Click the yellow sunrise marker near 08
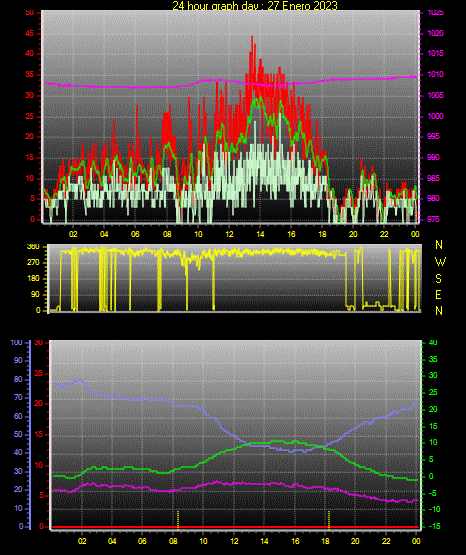Viewport: 466px width, 555px height. pyautogui.click(x=178, y=520)
